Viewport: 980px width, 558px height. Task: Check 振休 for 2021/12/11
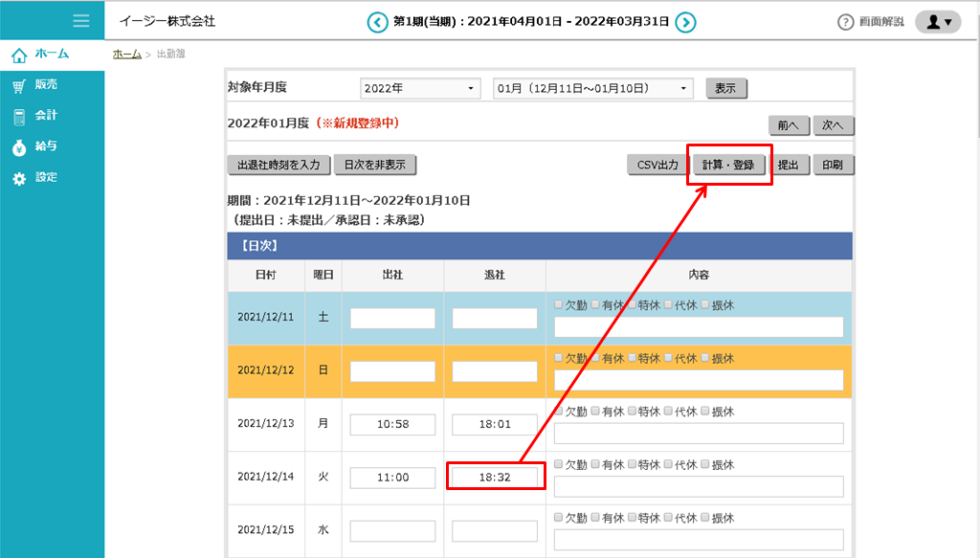705,304
